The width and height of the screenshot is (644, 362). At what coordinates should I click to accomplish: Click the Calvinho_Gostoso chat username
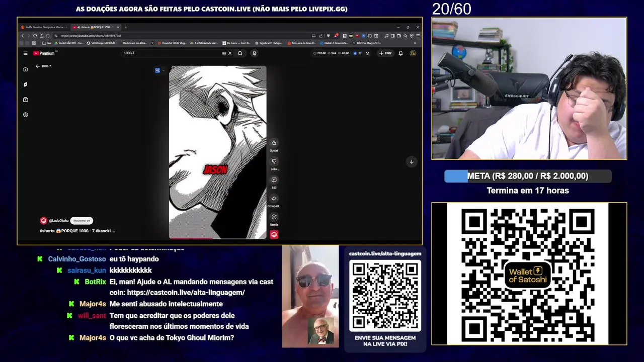(x=77, y=259)
